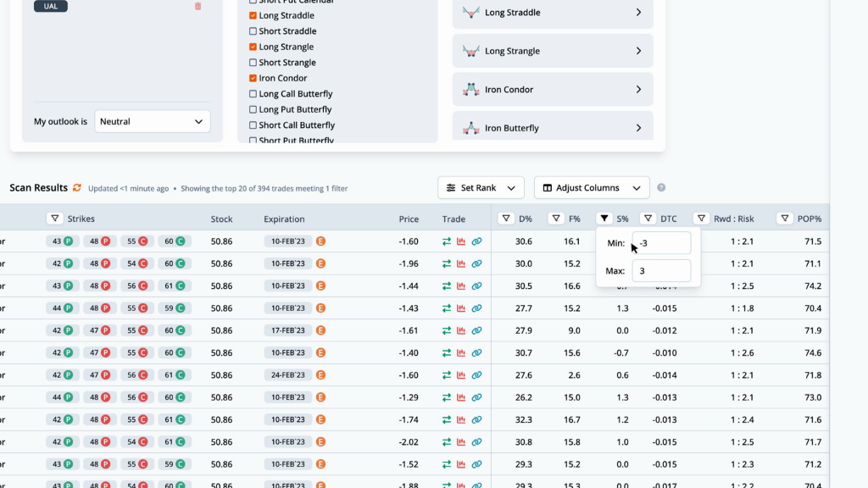Click the Iron Butterfly strategy card

[x=553, y=127]
